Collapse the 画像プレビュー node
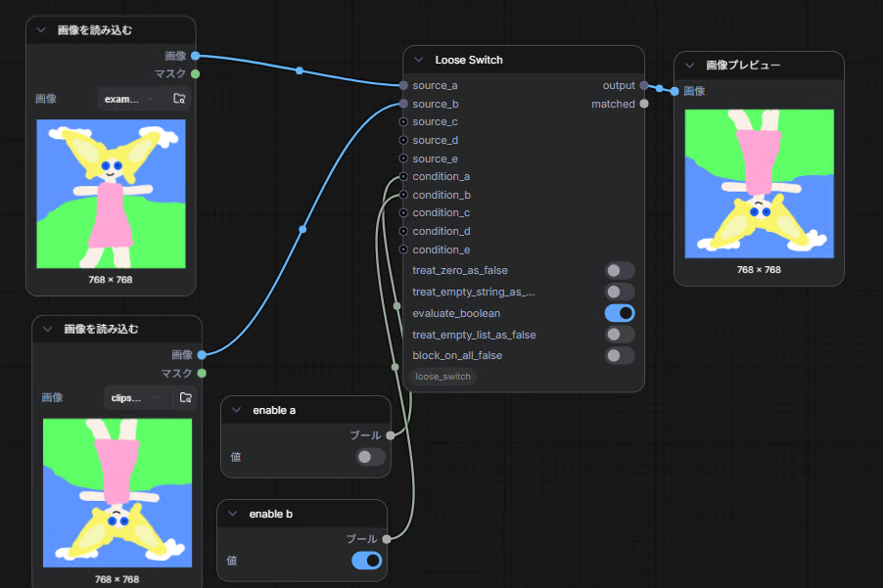 point(689,66)
